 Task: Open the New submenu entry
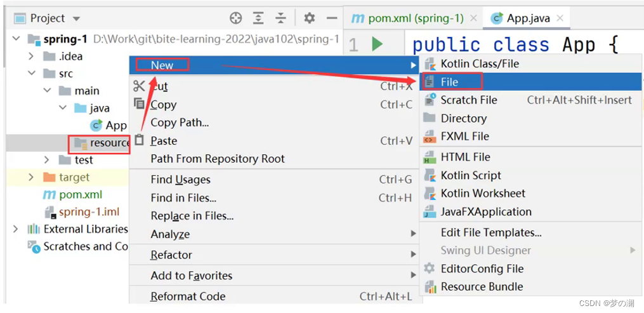pos(274,65)
